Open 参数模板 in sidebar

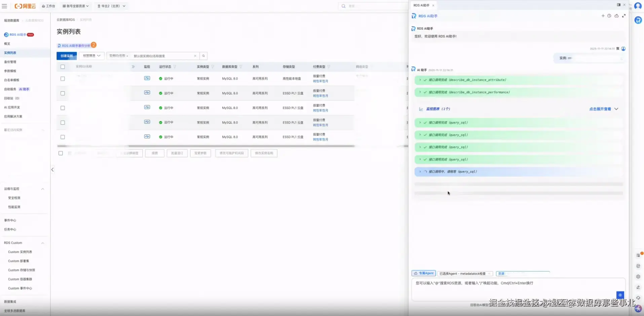point(10,71)
